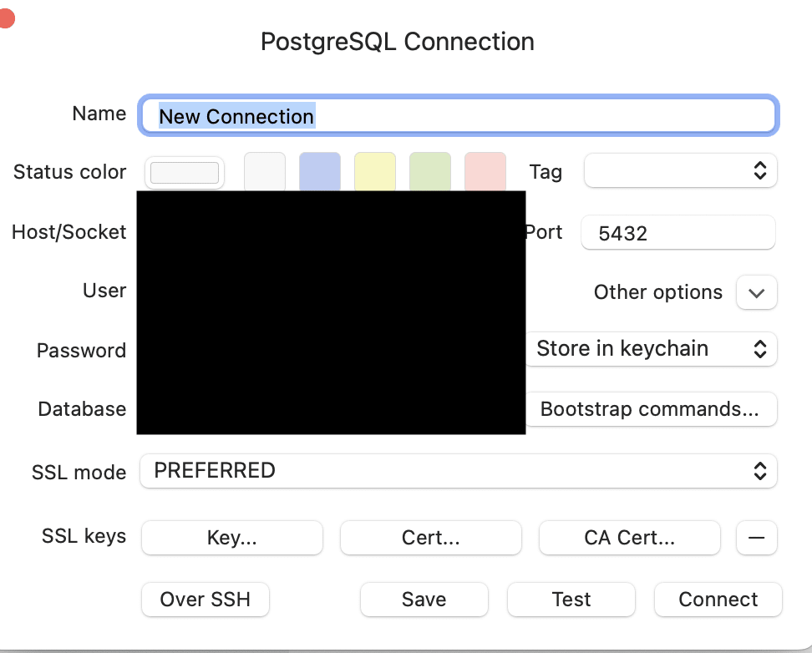The height and width of the screenshot is (653, 812).
Task: Open the Tag dropdown
Action: (x=681, y=170)
